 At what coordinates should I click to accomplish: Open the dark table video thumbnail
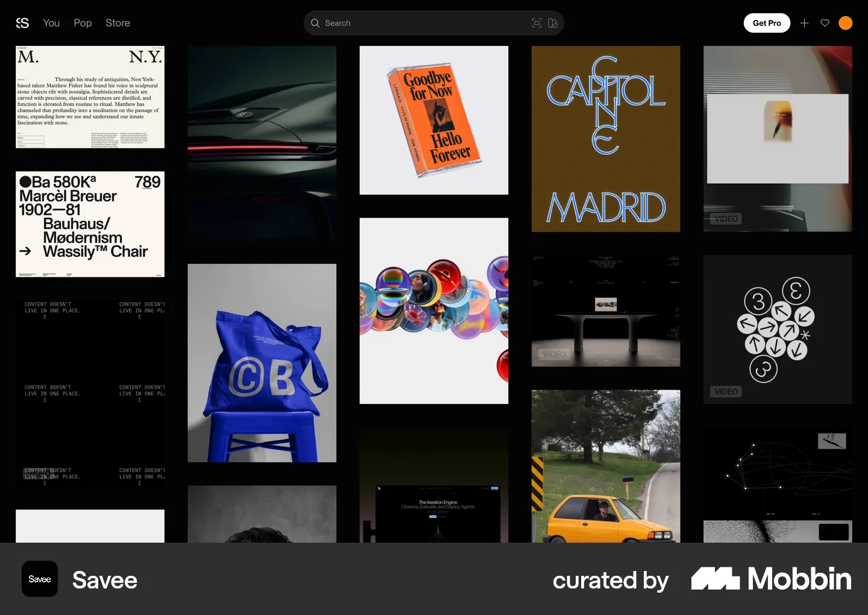[x=606, y=311]
